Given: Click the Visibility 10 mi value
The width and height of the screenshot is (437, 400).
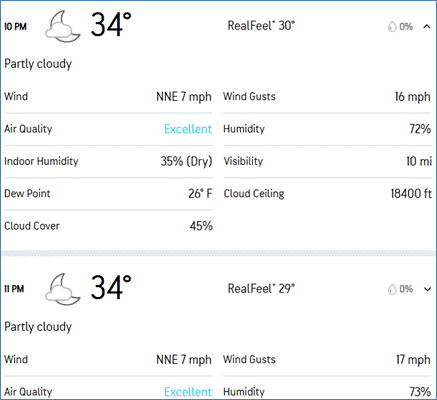Looking at the screenshot, I should tap(419, 161).
